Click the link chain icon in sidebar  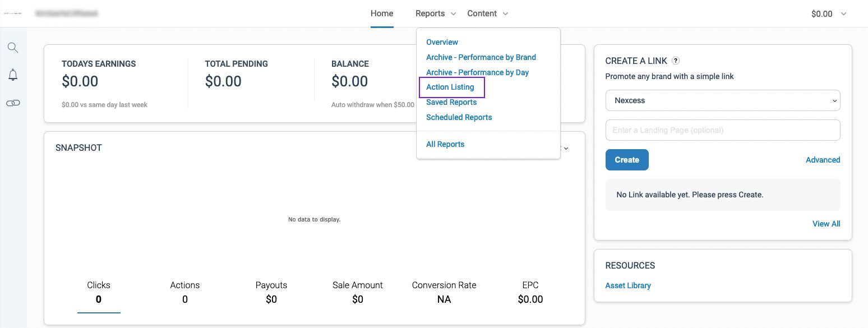(13, 103)
